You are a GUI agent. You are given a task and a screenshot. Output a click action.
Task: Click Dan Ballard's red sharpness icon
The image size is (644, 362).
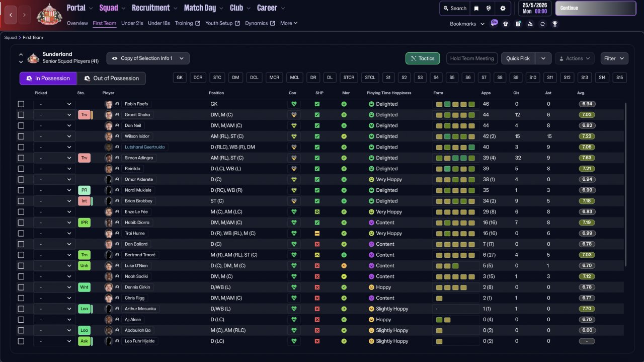(x=317, y=244)
